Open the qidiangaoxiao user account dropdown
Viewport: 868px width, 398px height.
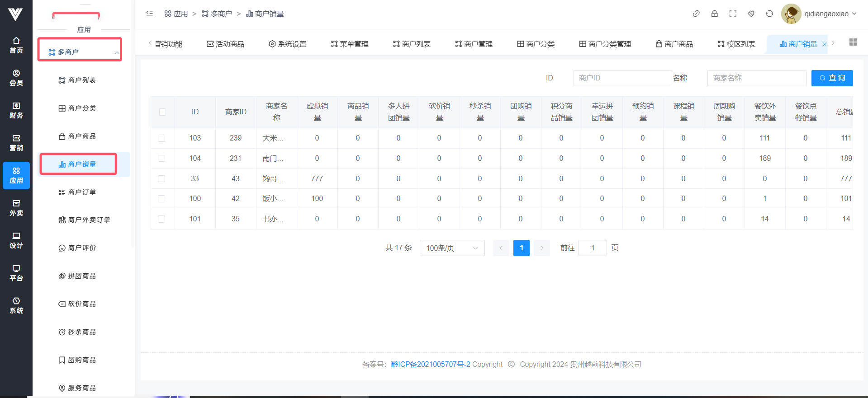[x=820, y=14]
